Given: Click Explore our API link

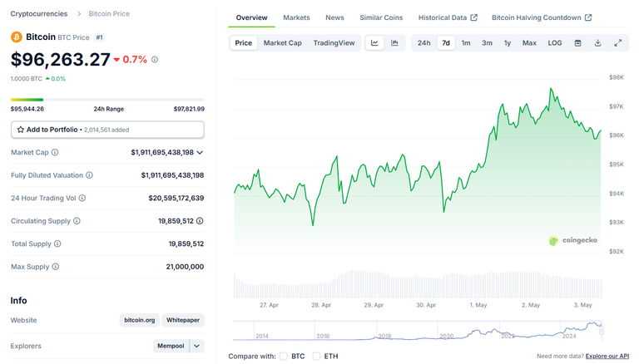Looking at the screenshot, I should (x=607, y=357).
